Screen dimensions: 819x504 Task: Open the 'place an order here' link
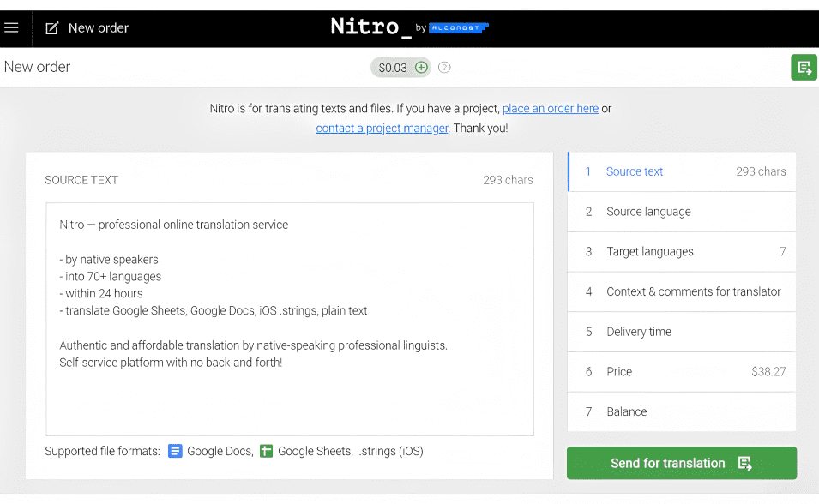550,109
